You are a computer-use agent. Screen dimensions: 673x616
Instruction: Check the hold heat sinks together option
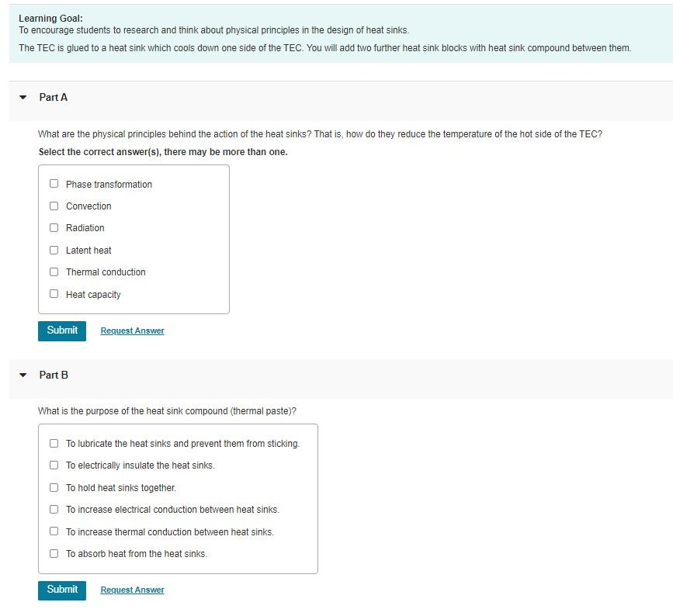(x=54, y=487)
